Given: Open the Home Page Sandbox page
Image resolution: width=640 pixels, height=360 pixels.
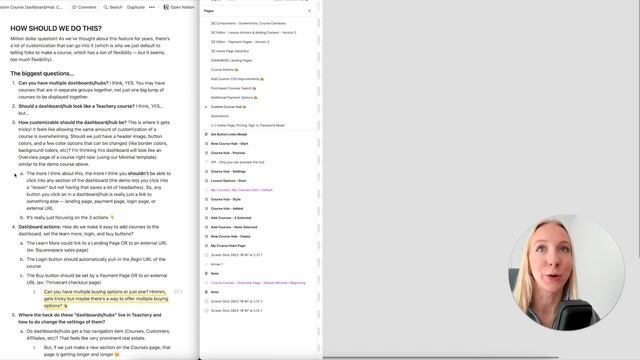Looking at the screenshot, I should (230, 51).
